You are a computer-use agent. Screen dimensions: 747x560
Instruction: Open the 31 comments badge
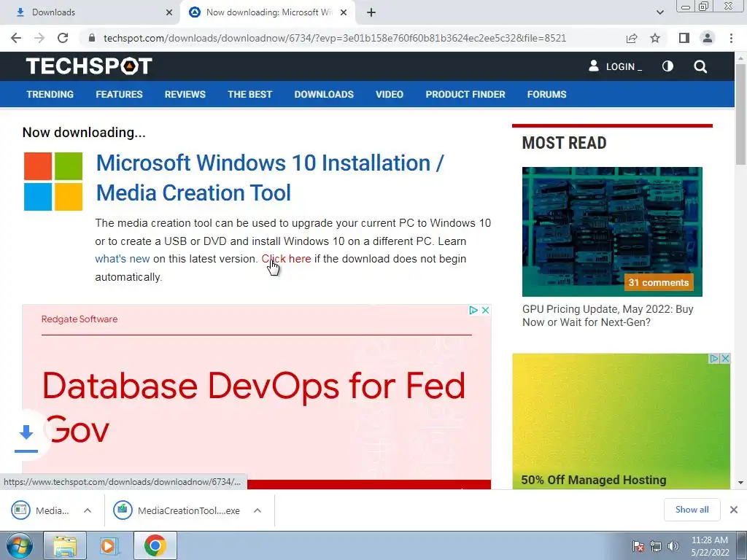tap(659, 282)
